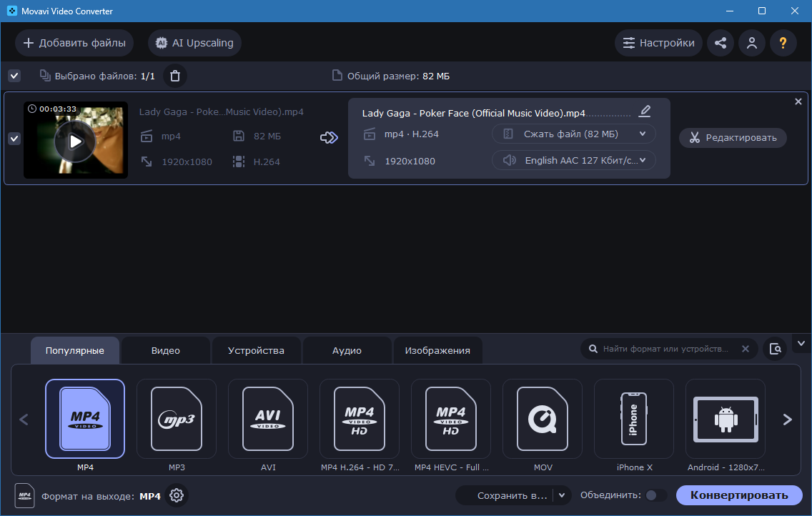Image resolution: width=812 pixels, height=516 pixels.
Task: Click the source file size 82 МБ
Action: (x=267, y=136)
